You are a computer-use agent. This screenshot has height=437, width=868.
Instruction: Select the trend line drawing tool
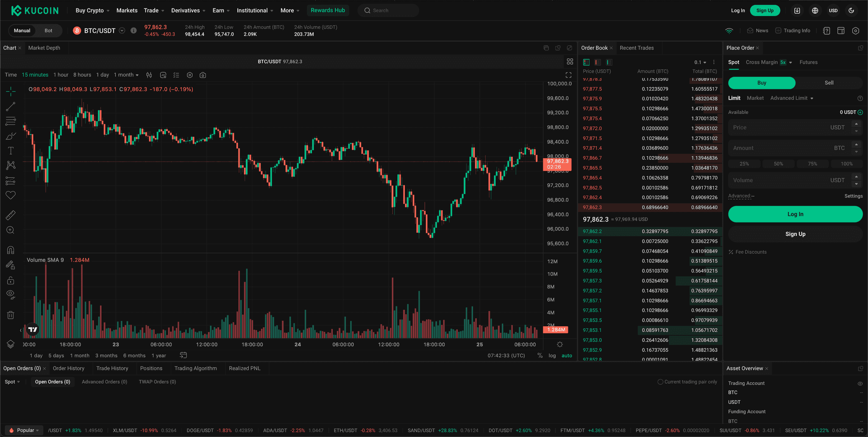click(x=11, y=106)
